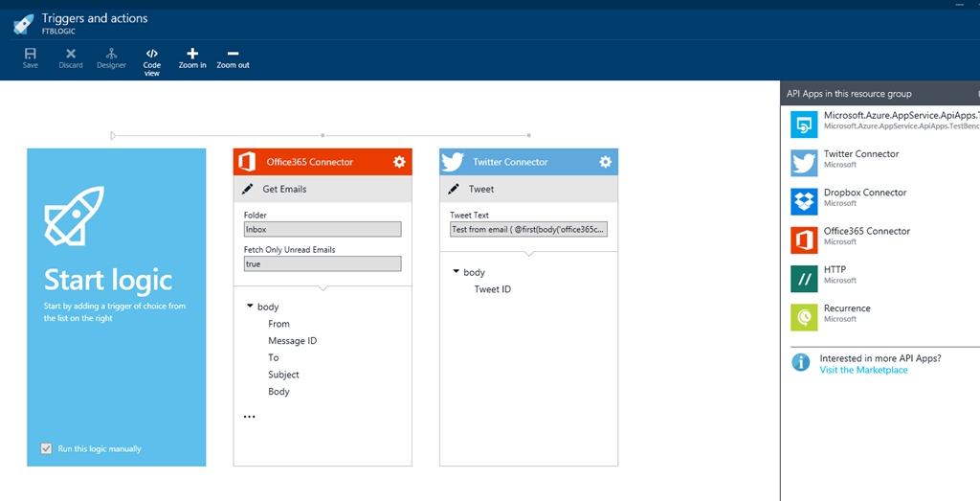Collapse the body tree in Twitter card
Screen dimensions: 980x501
[457, 271]
